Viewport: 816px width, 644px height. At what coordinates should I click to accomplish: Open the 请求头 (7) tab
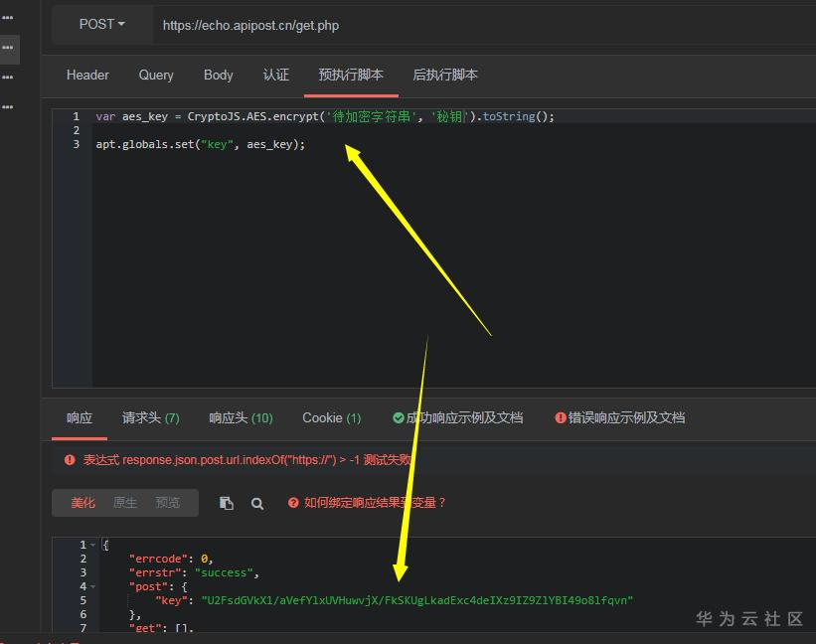click(x=151, y=417)
